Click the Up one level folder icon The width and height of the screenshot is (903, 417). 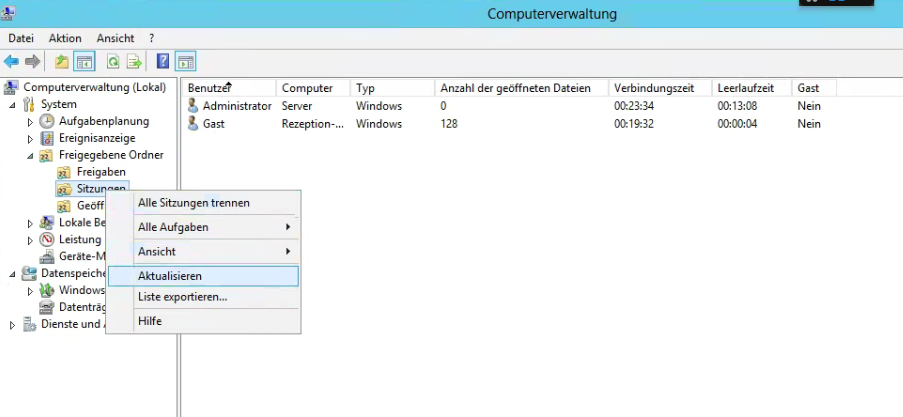coord(62,62)
